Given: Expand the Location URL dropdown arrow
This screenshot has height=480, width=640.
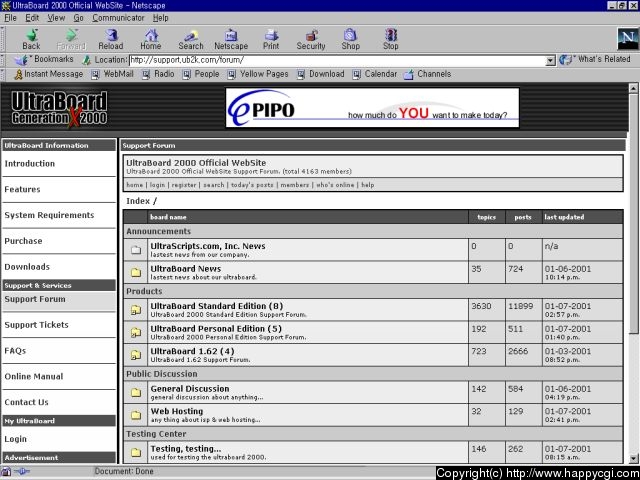Looking at the screenshot, I should (x=551, y=61).
